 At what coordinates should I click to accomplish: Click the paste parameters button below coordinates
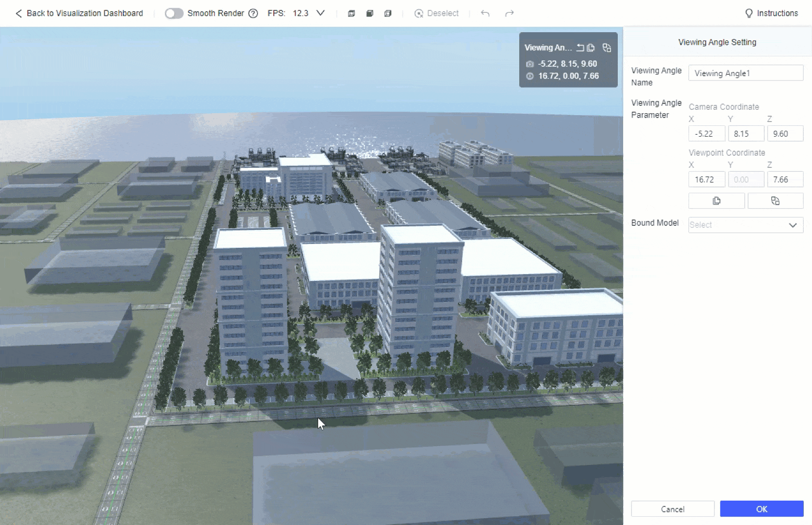click(x=775, y=201)
